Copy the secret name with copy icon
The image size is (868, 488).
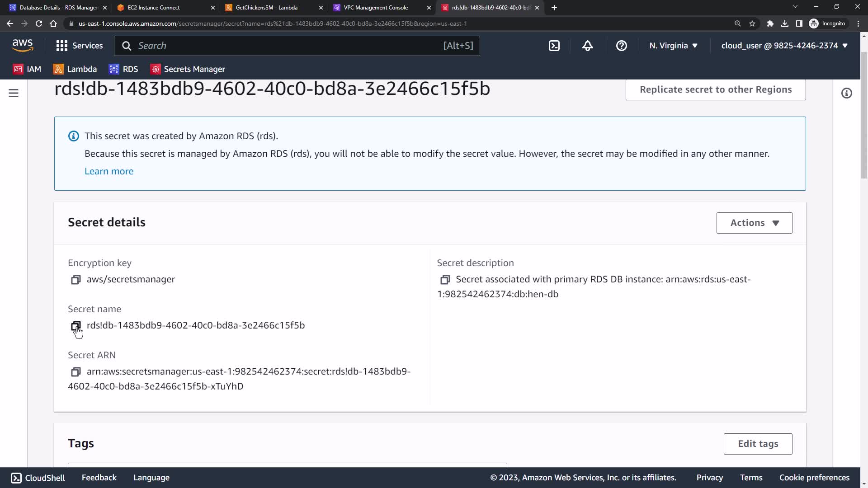point(75,326)
